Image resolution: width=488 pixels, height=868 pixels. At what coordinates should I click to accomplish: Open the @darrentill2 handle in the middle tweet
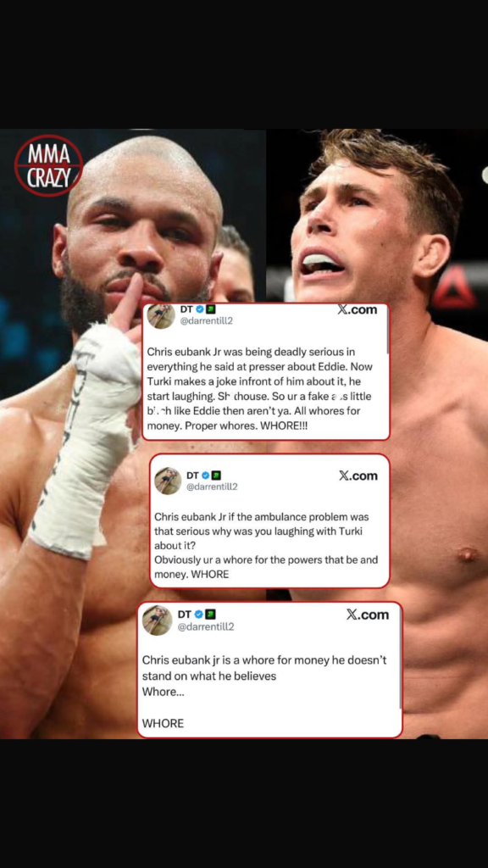pyautogui.click(x=212, y=487)
